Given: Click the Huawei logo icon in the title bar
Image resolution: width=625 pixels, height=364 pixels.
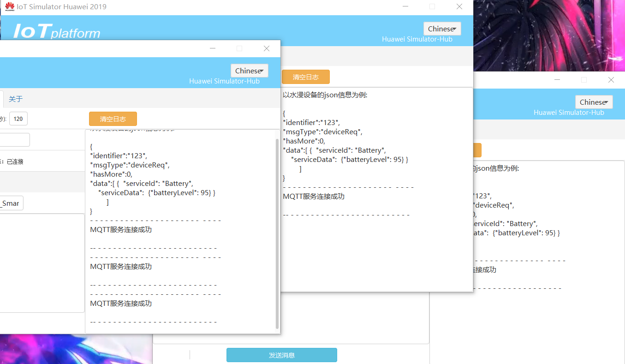Looking at the screenshot, I should pos(9,6).
